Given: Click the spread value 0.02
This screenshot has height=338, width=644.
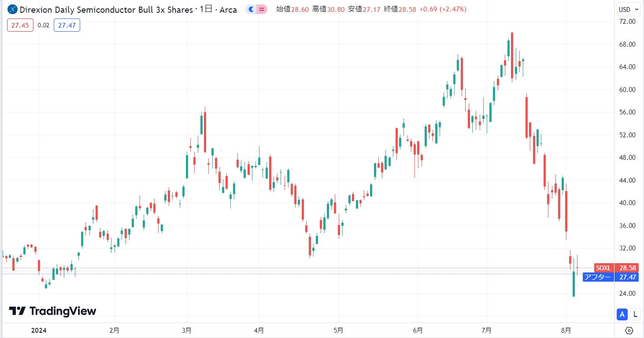Looking at the screenshot, I should click(43, 26).
